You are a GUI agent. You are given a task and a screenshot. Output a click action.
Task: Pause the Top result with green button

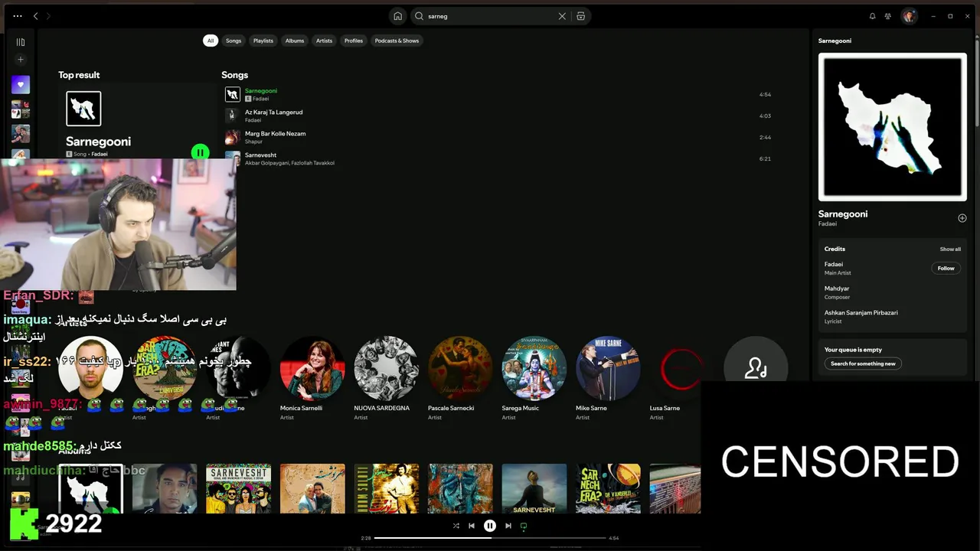point(200,152)
